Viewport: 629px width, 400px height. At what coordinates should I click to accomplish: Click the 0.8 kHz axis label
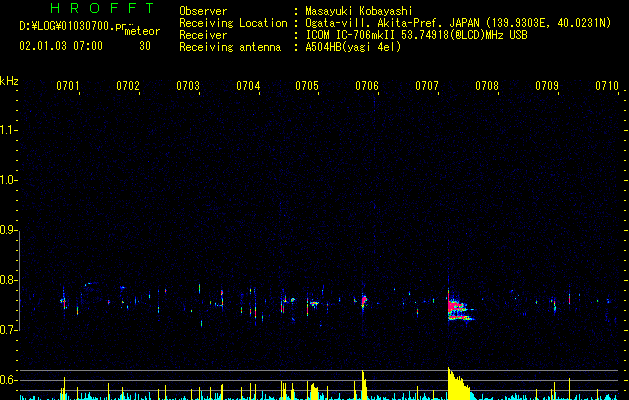(7, 280)
